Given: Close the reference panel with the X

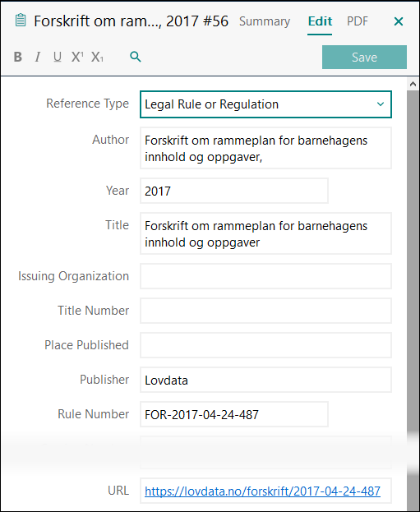Looking at the screenshot, I should pyautogui.click(x=399, y=21).
